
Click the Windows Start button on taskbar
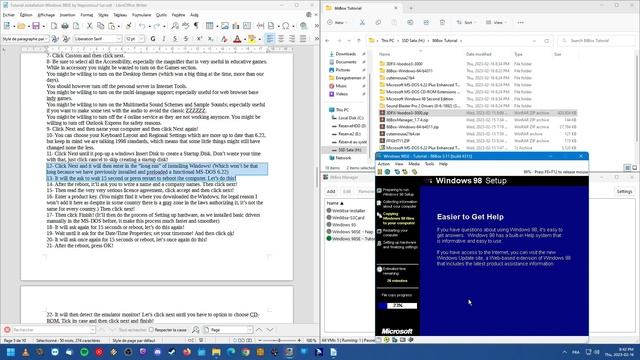[x=11, y=352]
